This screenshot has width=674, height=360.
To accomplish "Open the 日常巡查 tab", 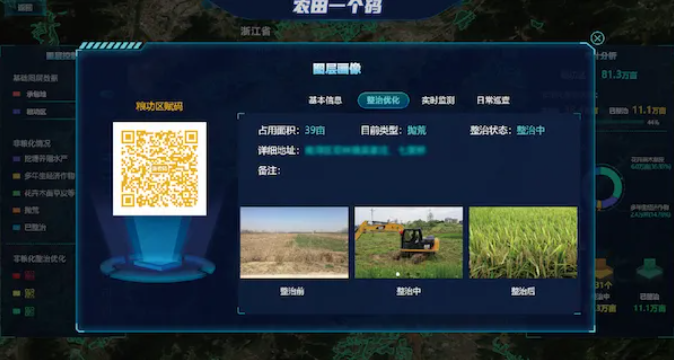I will click(493, 101).
